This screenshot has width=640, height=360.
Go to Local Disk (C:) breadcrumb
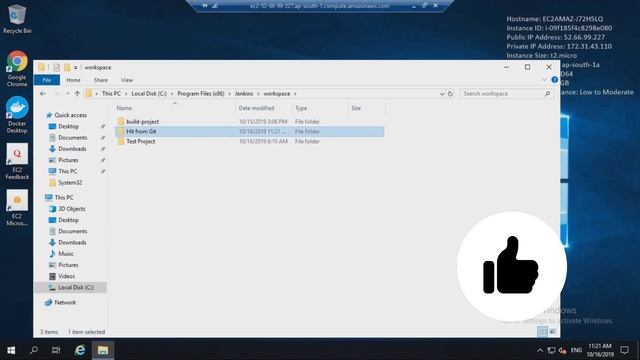click(x=149, y=93)
